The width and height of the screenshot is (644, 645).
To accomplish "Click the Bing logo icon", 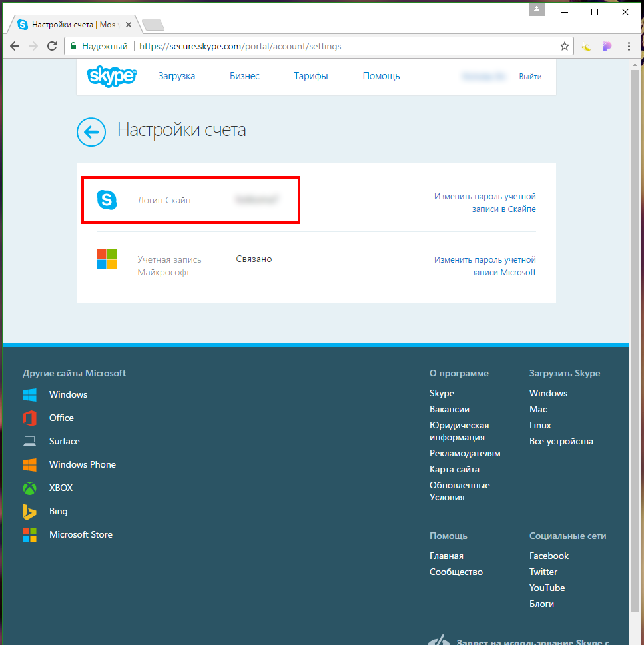I will point(29,512).
